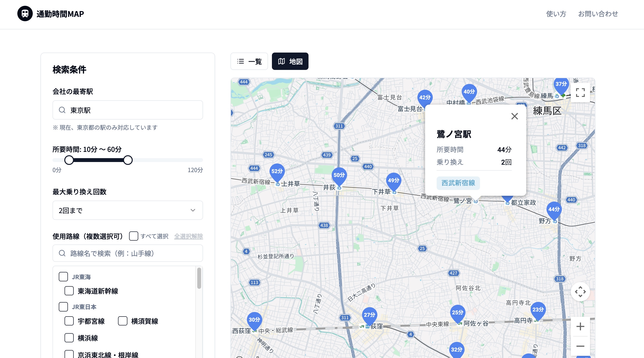This screenshot has height=358, width=644.
Task: Click the pan control icon on the map
Action: [x=580, y=291]
